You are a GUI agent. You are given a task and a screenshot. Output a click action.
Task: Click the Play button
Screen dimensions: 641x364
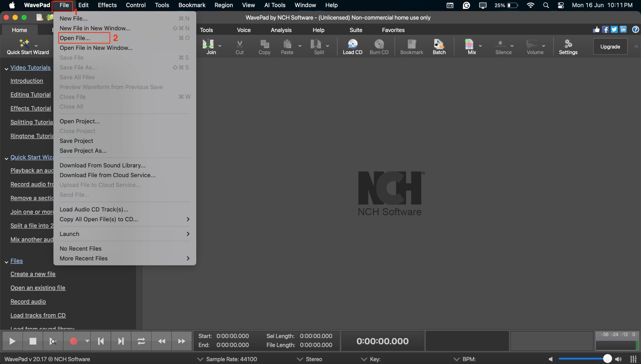(x=13, y=341)
